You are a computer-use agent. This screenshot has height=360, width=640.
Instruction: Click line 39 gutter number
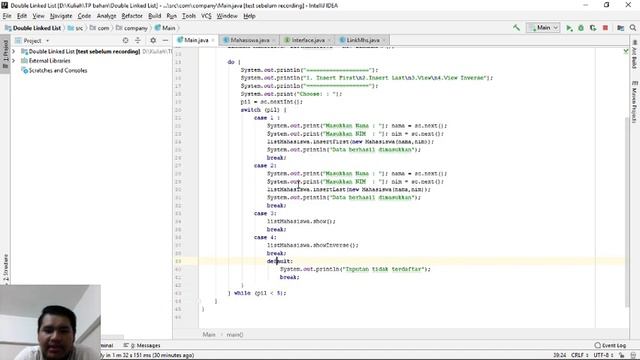178,261
